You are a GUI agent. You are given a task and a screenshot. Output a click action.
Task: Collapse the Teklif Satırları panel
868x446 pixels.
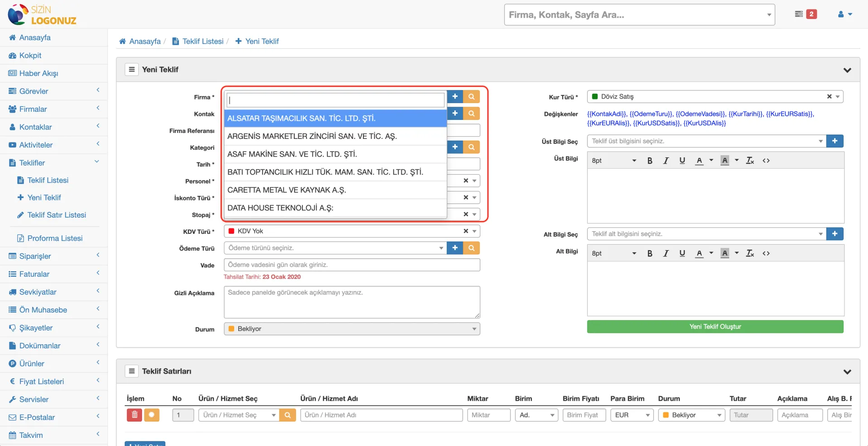click(x=847, y=372)
